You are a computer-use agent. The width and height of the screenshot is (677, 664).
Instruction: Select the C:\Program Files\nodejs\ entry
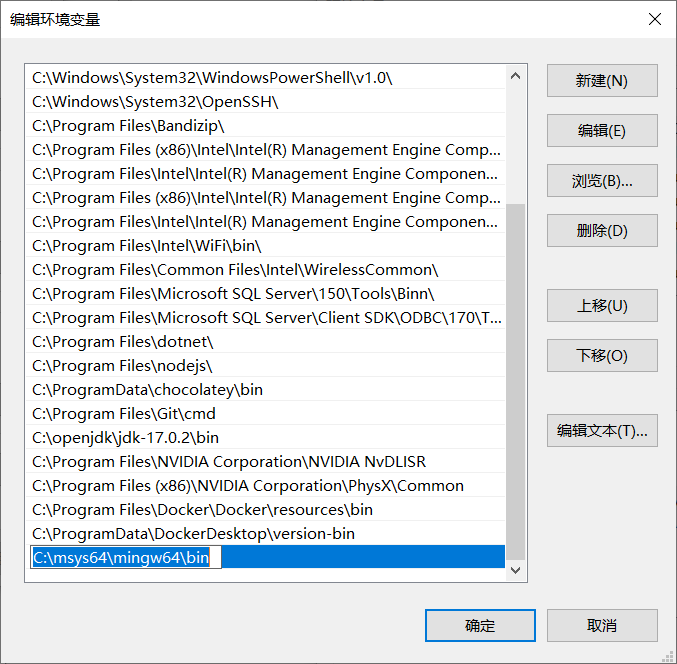coord(265,366)
